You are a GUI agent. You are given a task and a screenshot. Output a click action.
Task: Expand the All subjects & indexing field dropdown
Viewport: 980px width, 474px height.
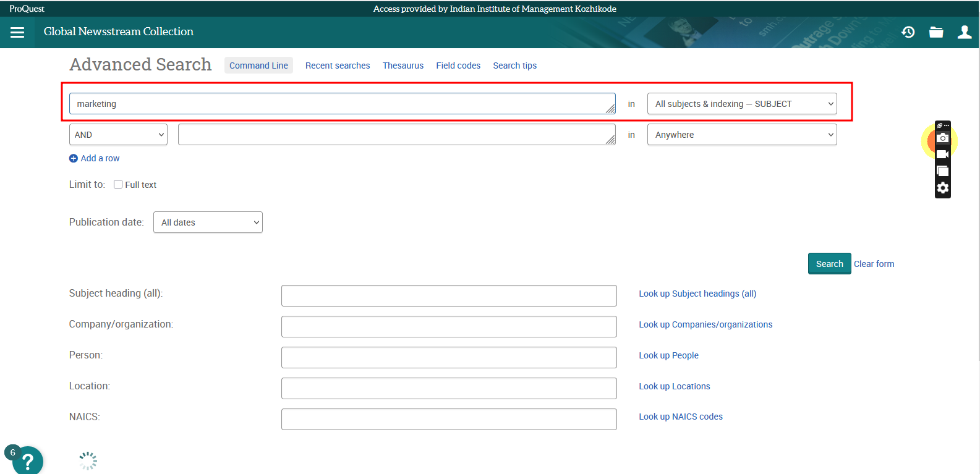[x=741, y=104]
